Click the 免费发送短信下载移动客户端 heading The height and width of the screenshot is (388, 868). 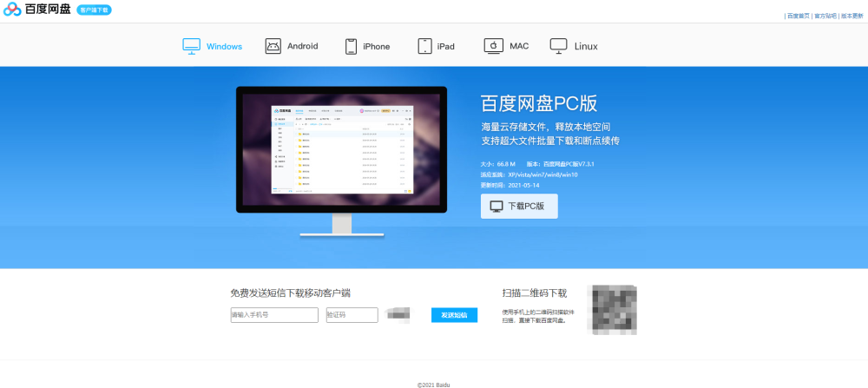[291, 293]
